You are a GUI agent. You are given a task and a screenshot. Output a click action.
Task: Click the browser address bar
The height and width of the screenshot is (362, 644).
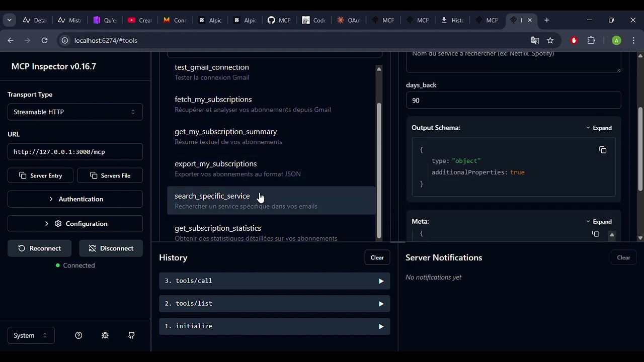pyautogui.click(x=297, y=40)
